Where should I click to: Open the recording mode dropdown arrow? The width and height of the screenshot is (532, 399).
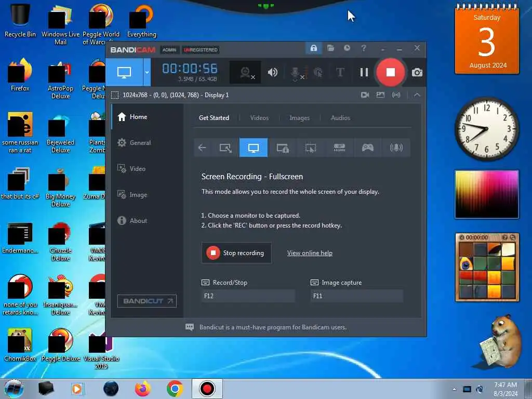pyautogui.click(x=147, y=72)
